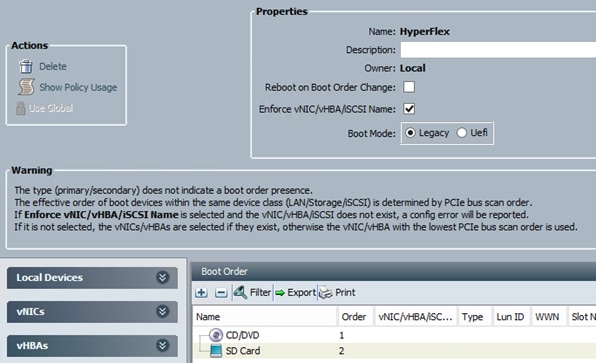The width and height of the screenshot is (596, 363).
Task: Uncheck Enforce vNIC/vHBA/iSCSI Name checkbox
Action: point(409,109)
